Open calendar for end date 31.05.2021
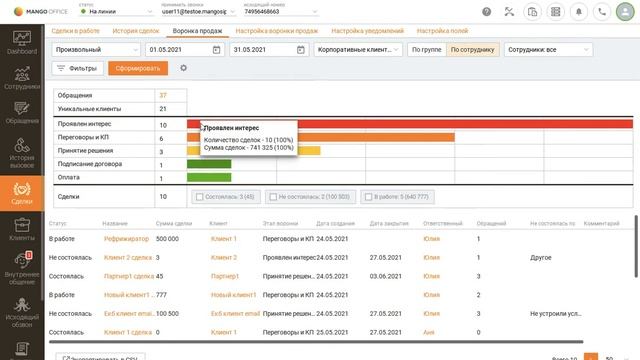 click(301, 50)
